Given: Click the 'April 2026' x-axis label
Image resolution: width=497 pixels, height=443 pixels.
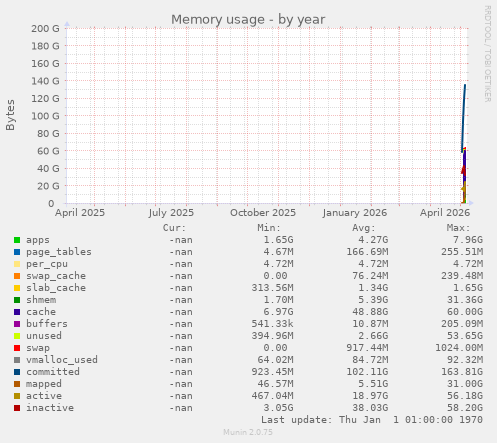Looking at the screenshot, I should (445, 213).
